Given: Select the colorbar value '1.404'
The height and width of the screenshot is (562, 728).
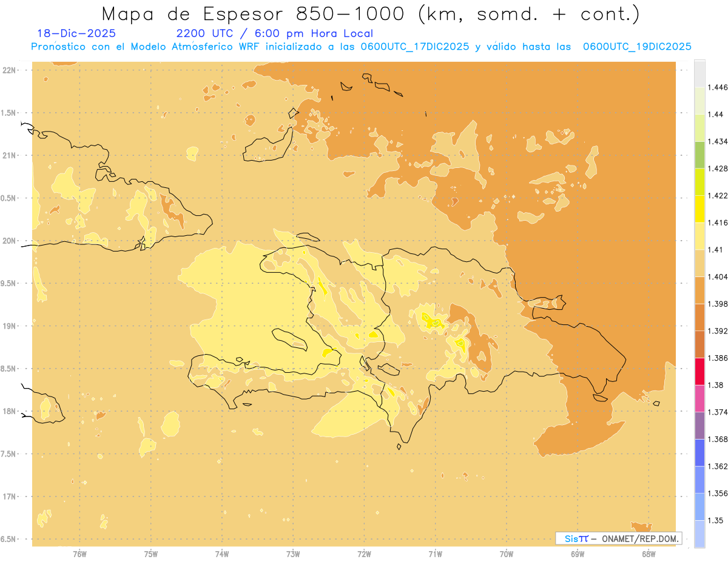Looking at the screenshot, I should 718,276.
